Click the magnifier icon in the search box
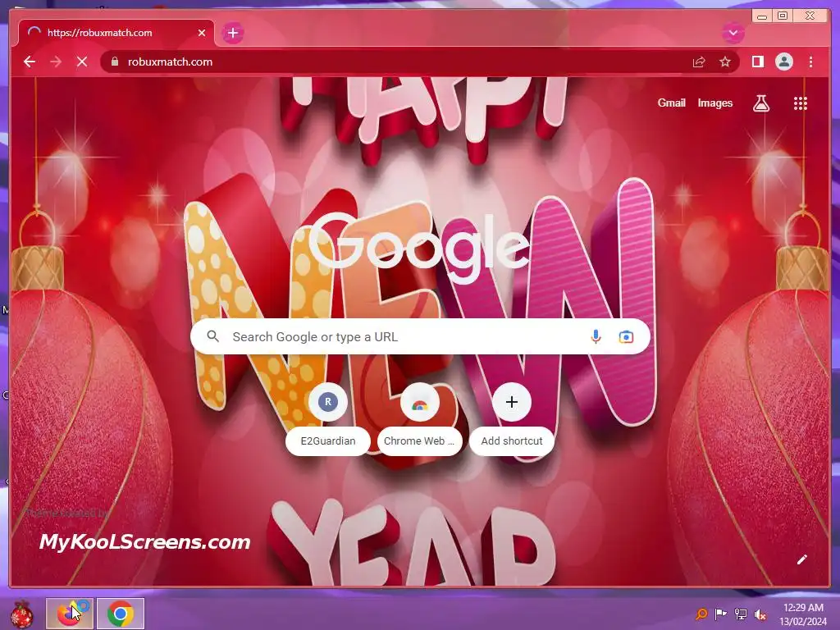The width and height of the screenshot is (840, 630). (212, 336)
